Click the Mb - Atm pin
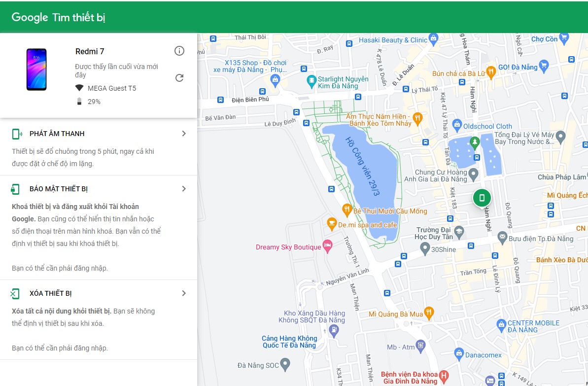Viewport: 588px width, 386px height. point(421,346)
